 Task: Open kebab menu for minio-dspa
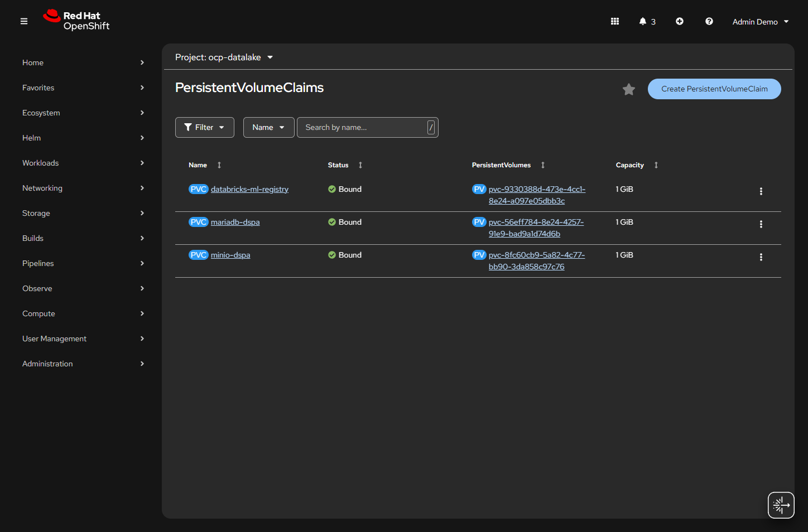[761, 257]
